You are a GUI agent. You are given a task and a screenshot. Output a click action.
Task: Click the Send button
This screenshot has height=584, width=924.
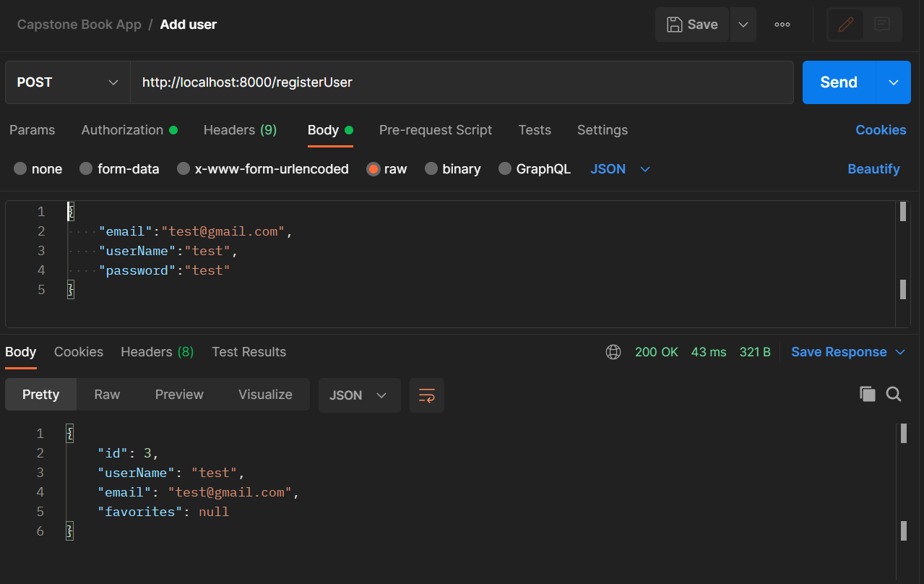click(x=839, y=82)
